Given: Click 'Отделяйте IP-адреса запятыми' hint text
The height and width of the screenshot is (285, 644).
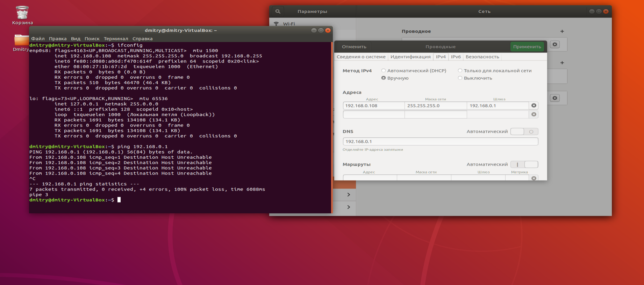Looking at the screenshot, I should 373,150.
